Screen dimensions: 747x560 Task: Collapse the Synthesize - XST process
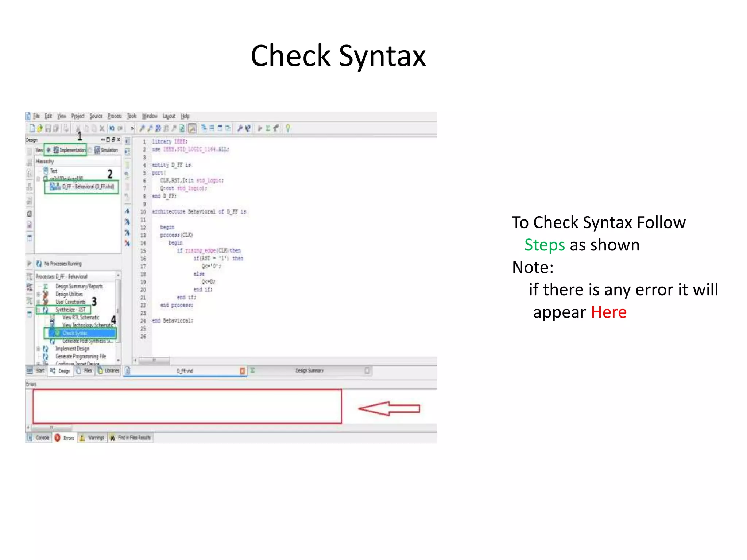pyautogui.click(x=38, y=310)
